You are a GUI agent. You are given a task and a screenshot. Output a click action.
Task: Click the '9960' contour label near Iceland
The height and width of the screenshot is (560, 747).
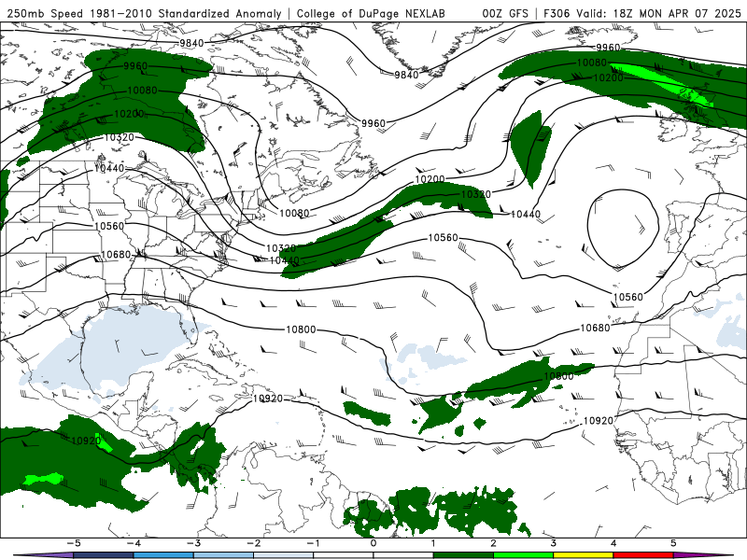609,48
